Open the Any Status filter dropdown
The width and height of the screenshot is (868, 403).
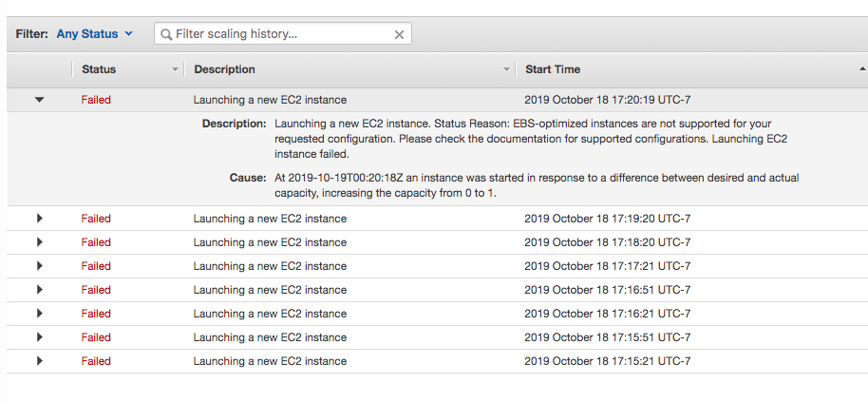pos(94,34)
